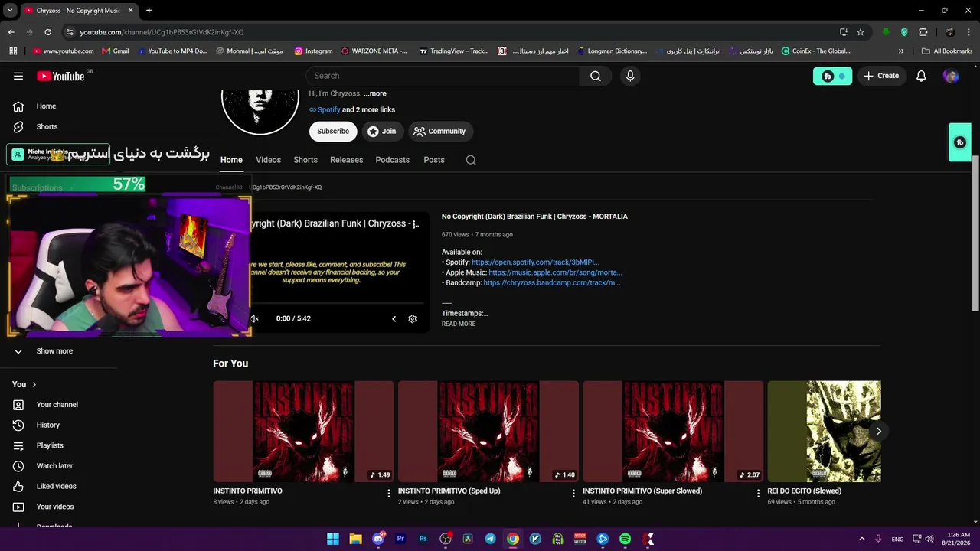
Task: Subscribe to the Chryzoss channel
Action: (x=333, y=132)
